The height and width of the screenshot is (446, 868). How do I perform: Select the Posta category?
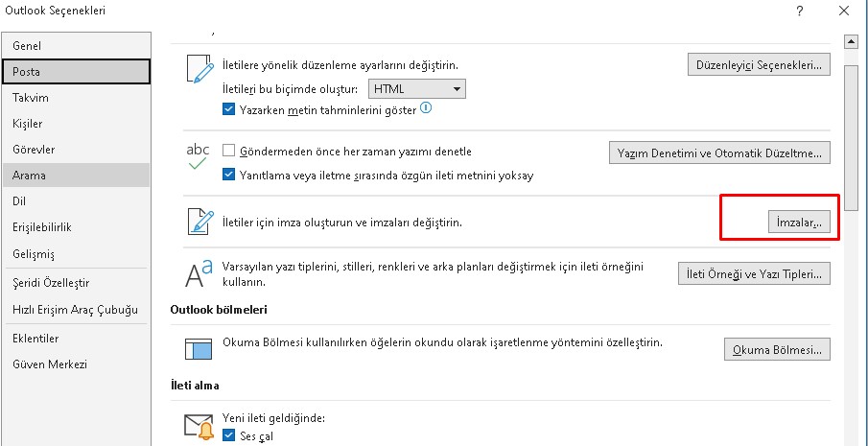(x=76, y=71)
